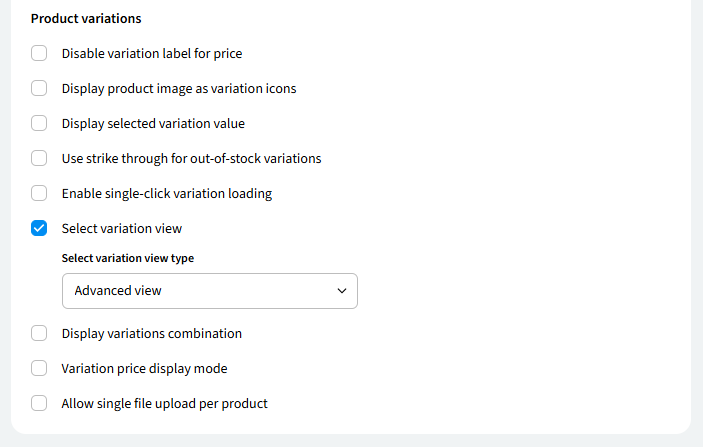Click the 'Display selected variation value' label
This screenshot has height=447, width=703.
[x=153, y=123]
